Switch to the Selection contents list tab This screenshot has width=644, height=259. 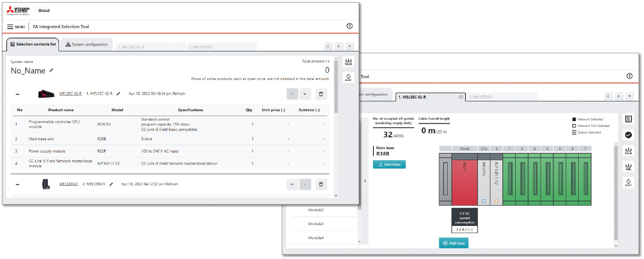pyautogui.click(x=33, y=45)
